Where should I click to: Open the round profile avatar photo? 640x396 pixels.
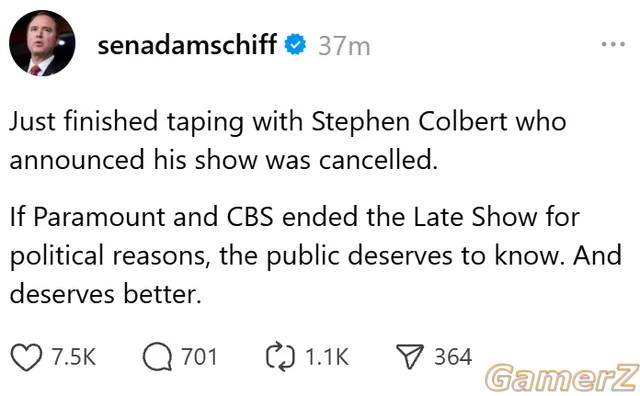(x=42, y=43)
